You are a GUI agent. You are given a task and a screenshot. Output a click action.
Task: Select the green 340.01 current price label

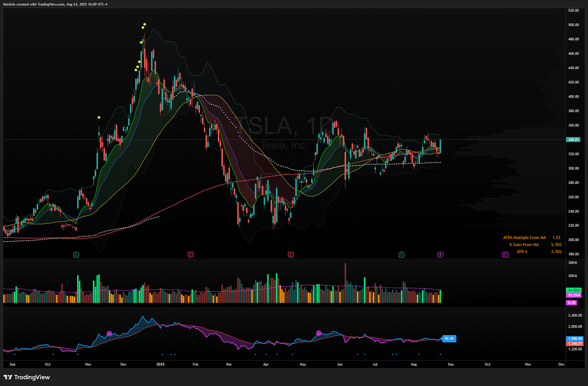[573, 140]
